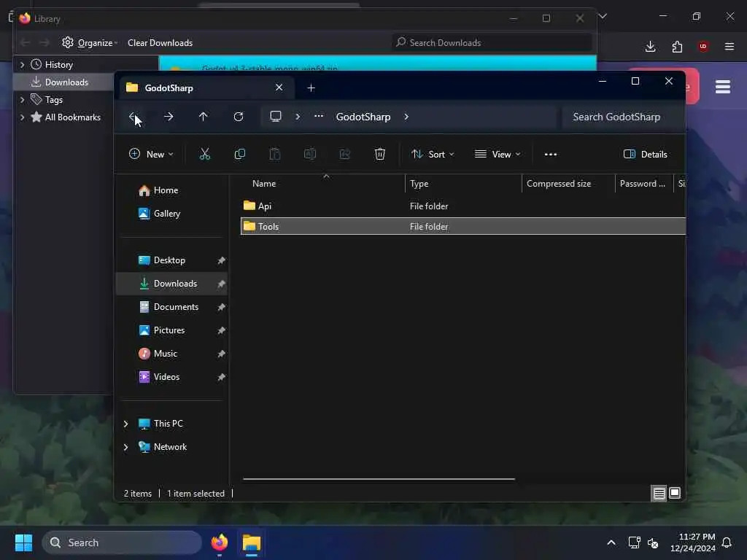Sort by the Type column header
This screenshot has width=747, height=560.
419,184
